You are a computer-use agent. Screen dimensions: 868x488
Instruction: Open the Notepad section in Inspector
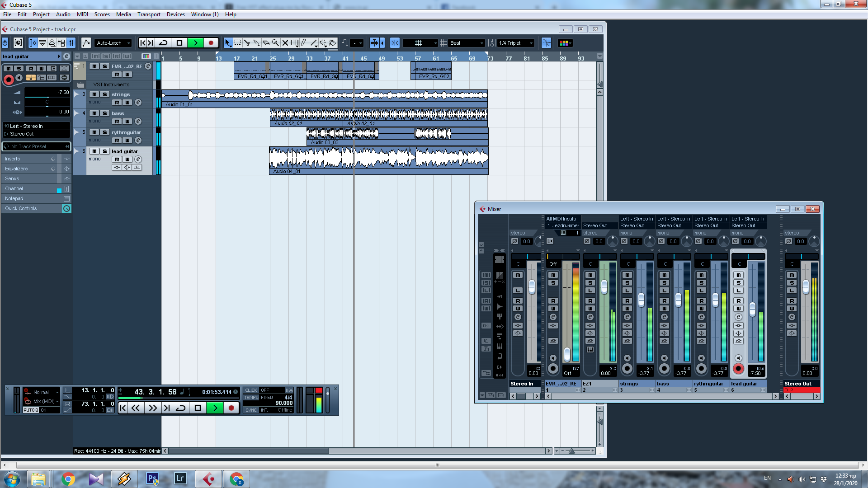coord(36,198)
